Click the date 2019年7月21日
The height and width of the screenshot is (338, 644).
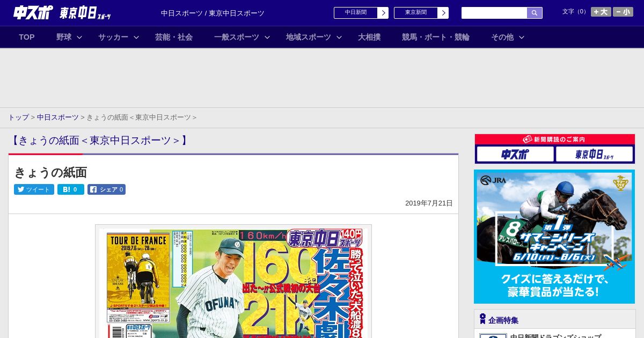pos(429,203)
